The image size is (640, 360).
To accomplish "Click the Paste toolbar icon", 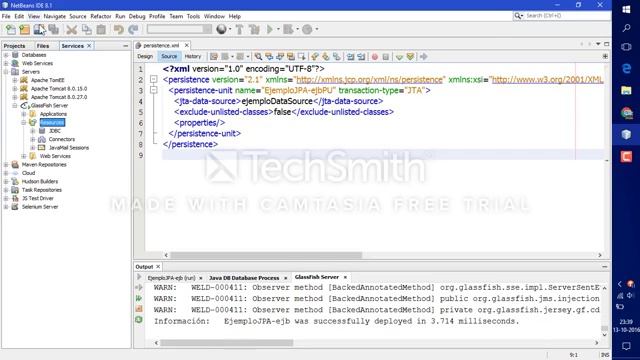I will (101, 29).
